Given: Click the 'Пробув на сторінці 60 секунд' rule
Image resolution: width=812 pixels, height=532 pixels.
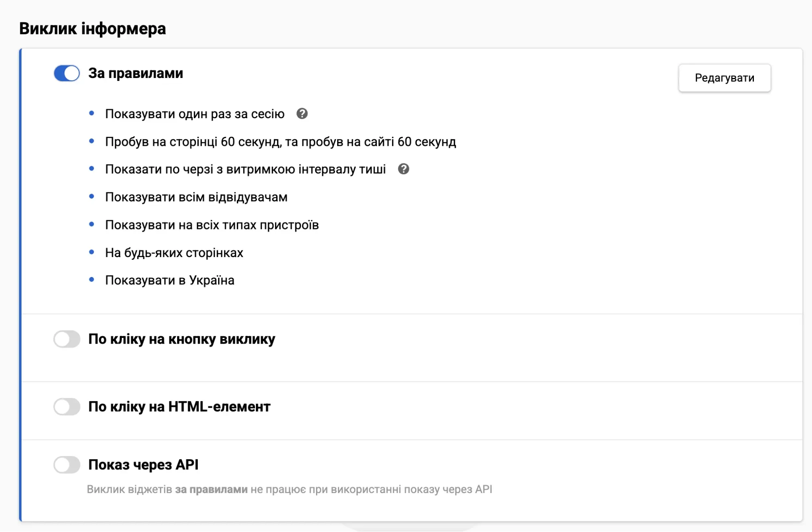Looking at the screenshot, I should pos(280,142).
